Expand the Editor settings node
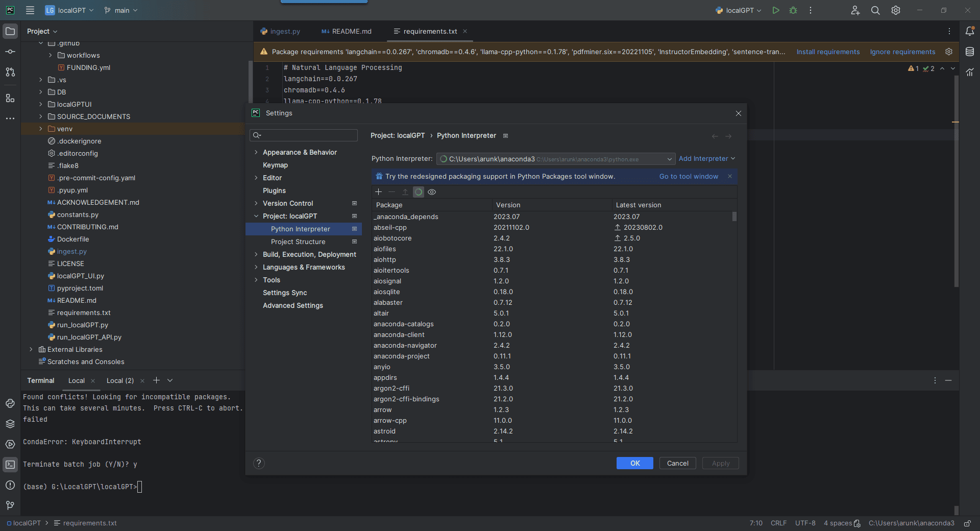 point(256,178)
